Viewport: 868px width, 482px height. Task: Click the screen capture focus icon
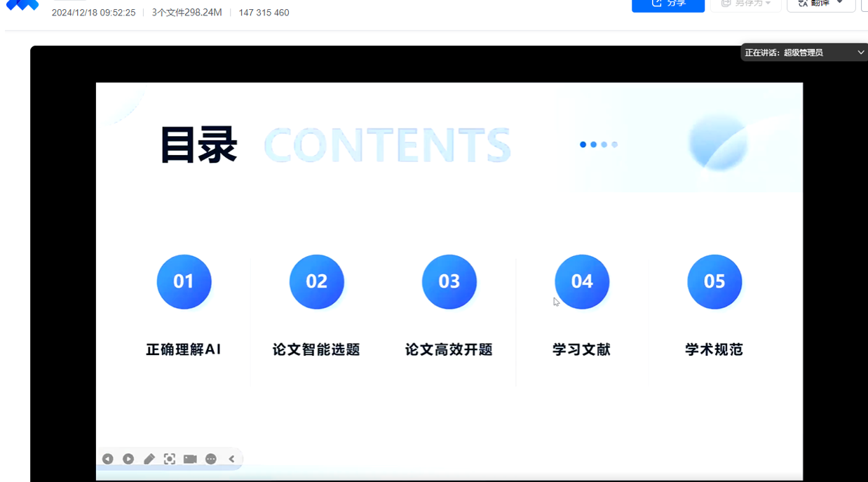coord(170,459)
